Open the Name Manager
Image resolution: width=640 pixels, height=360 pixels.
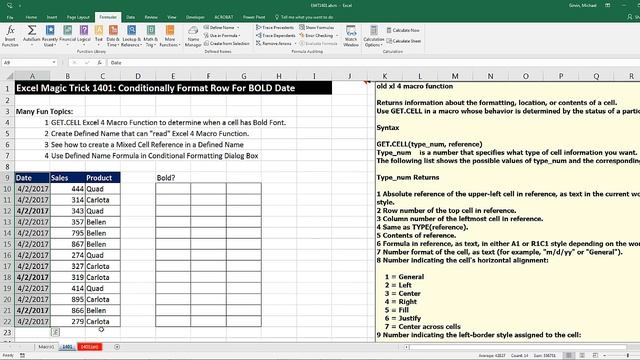coord(193,36)
